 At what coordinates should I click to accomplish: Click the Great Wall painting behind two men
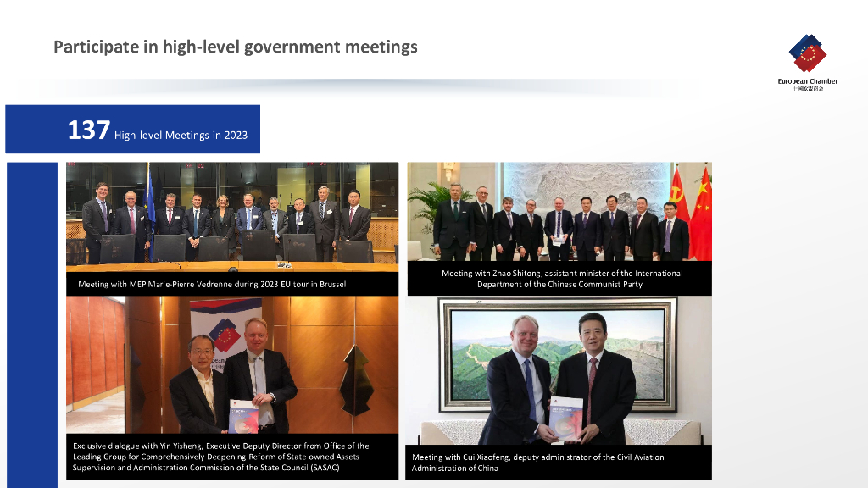[x=558, y=354]
